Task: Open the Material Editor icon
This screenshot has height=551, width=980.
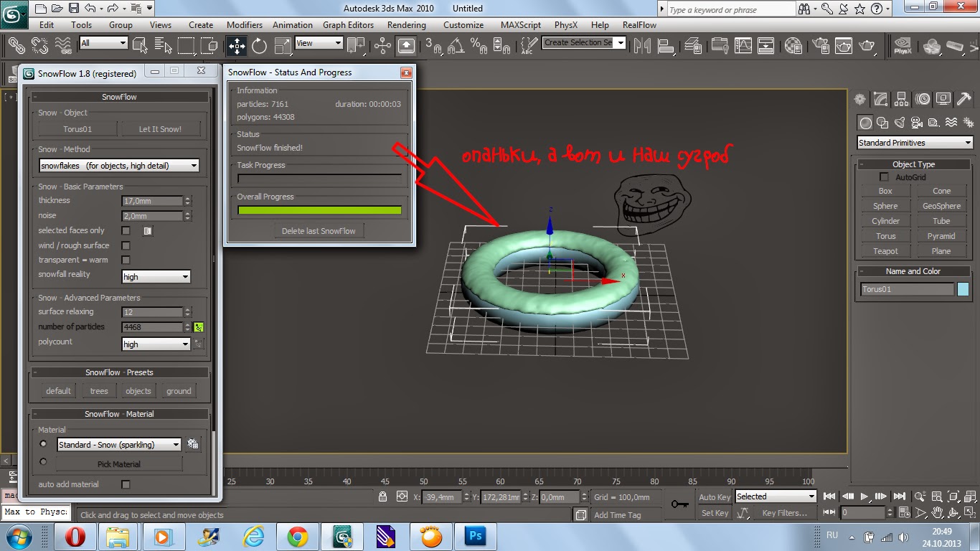Action: tap(793, 46)
